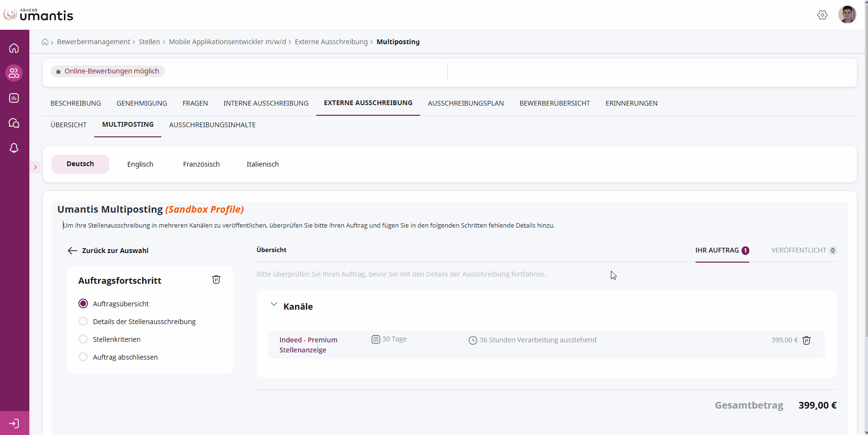This screenshot has height=435, width=868.
Task: Open the home icon in the sidebar
Action: [14, 48]
